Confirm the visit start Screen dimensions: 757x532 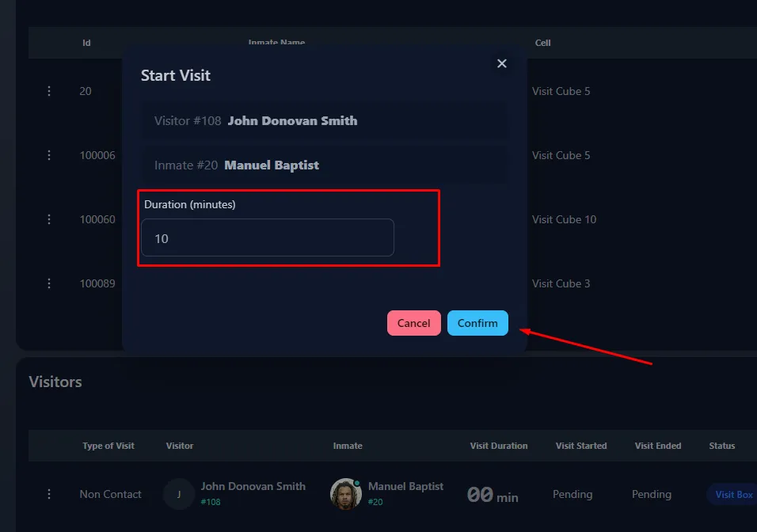pyautogui.click(x=477, y=323)
